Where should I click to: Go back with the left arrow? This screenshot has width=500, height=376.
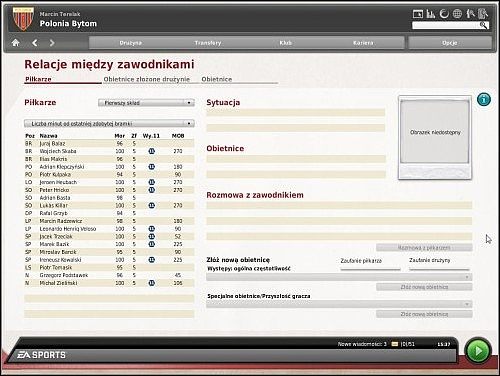tap(35, 43)
